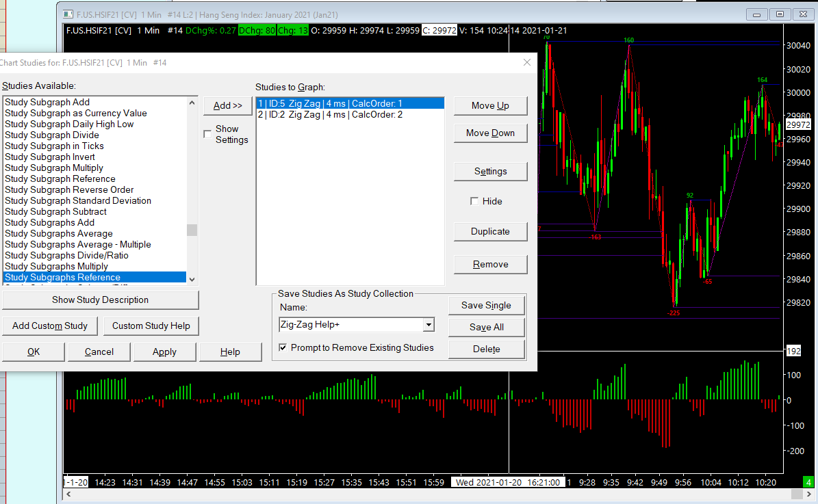The height and width of the screenshot is (504, 818).
Task: Open Custom Study Help
Action: point(151,326)
